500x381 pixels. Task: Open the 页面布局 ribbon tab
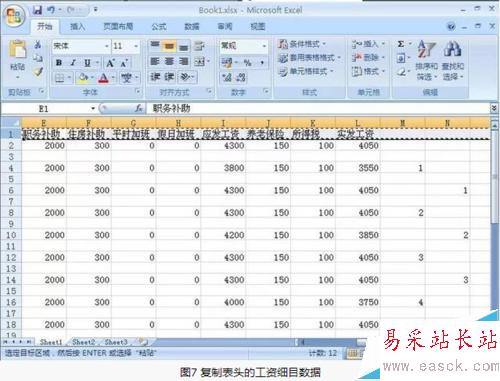[x=118, y=26]
